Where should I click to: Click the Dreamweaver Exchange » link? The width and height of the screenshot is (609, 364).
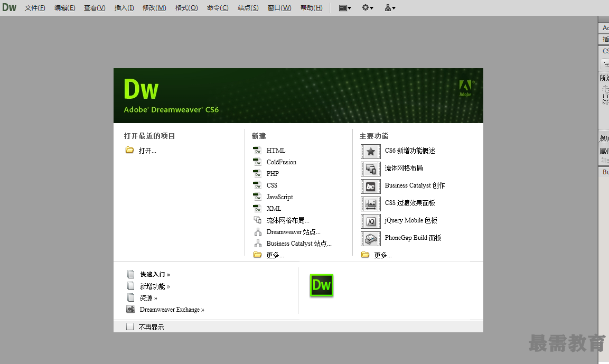(172, 310)
